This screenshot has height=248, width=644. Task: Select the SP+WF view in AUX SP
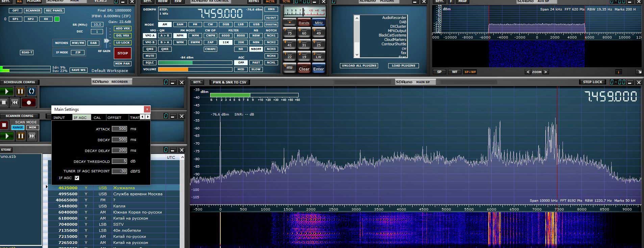click(x=470, y=72)
